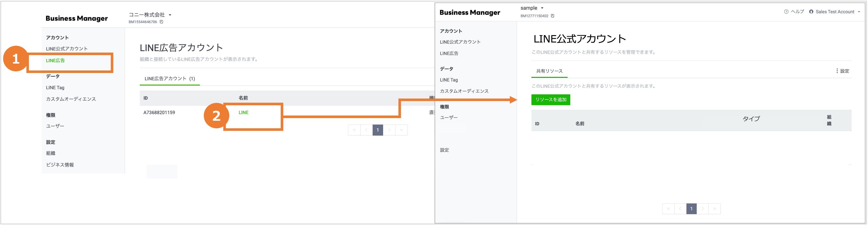Screen dimensions: 868x225
Task: Click Business Manager logo in sample window
Action: [470, 12]
